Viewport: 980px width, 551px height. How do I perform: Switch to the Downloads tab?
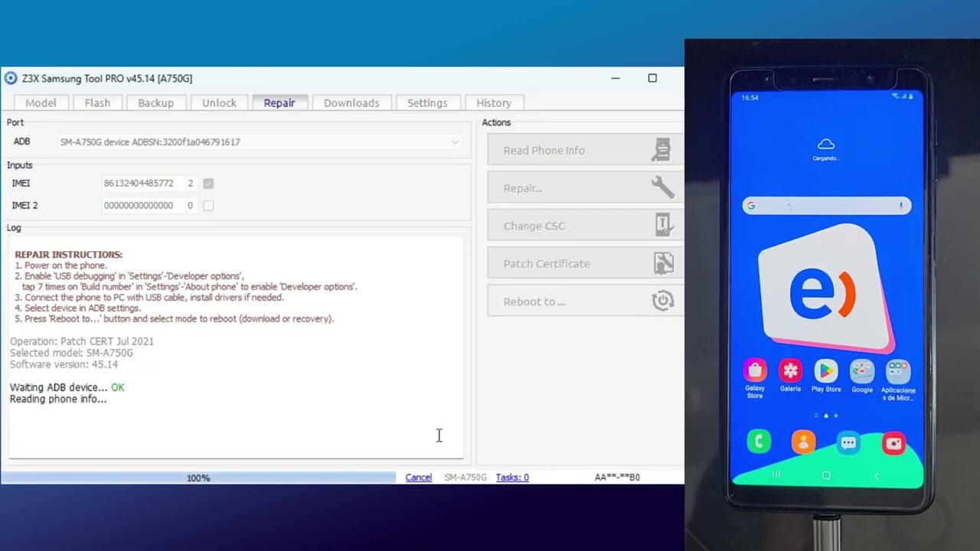point(351,103)
